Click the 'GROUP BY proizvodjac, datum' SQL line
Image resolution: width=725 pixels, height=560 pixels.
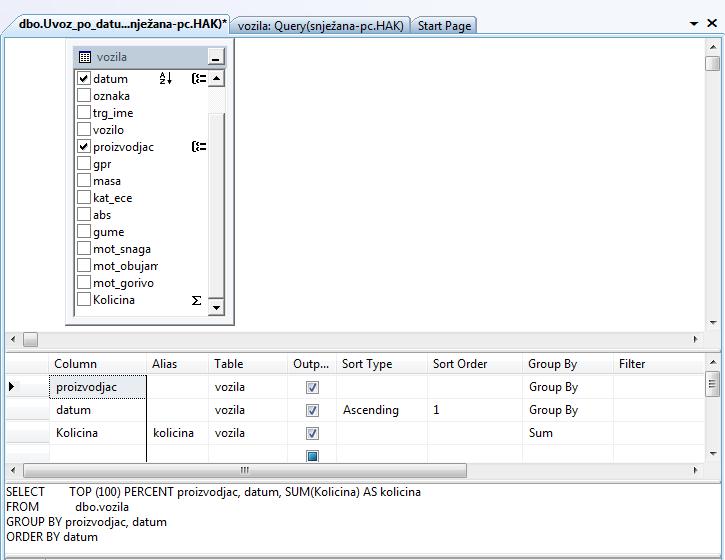86,522
